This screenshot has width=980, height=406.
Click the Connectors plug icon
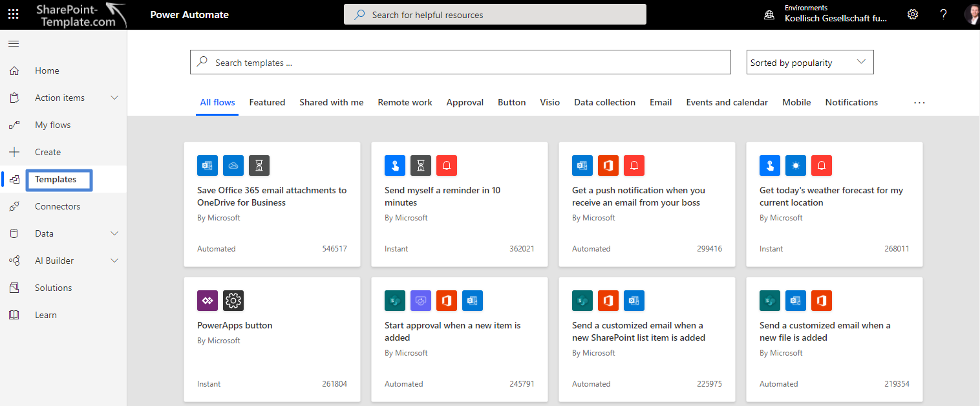click(14, 207)
